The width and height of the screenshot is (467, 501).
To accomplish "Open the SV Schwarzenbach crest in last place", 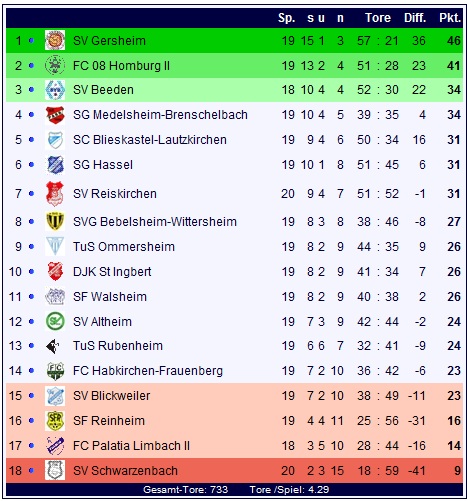I will tap(55, 470).
